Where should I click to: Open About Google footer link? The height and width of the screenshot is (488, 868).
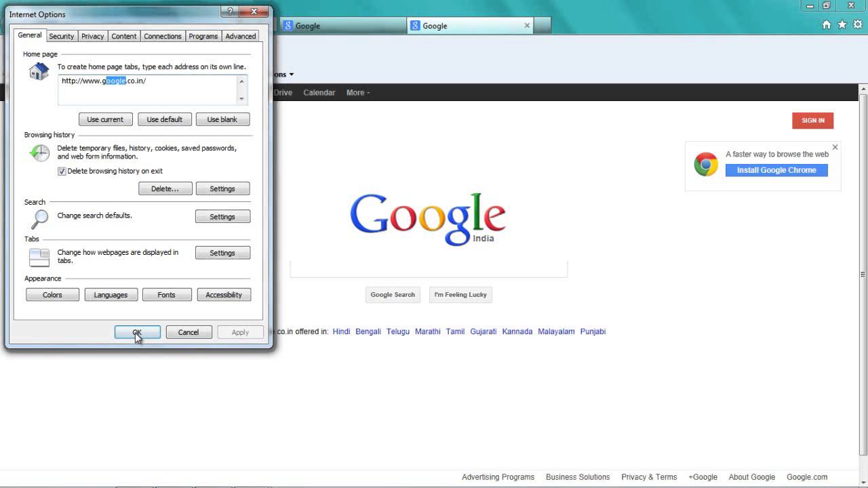(751, 477)
